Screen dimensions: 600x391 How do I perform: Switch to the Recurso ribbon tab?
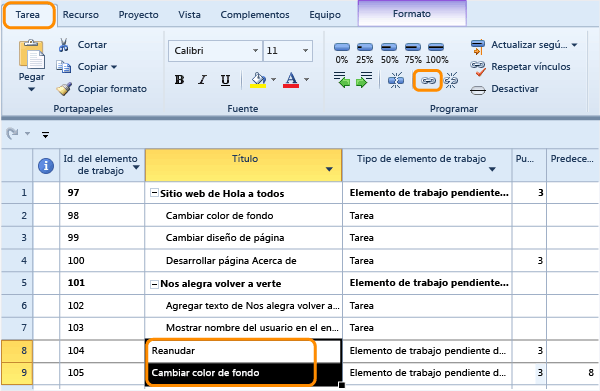coord(81,15)
